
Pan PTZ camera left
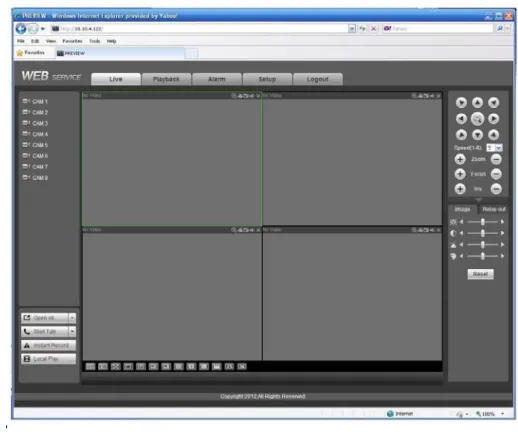point(461,119)
